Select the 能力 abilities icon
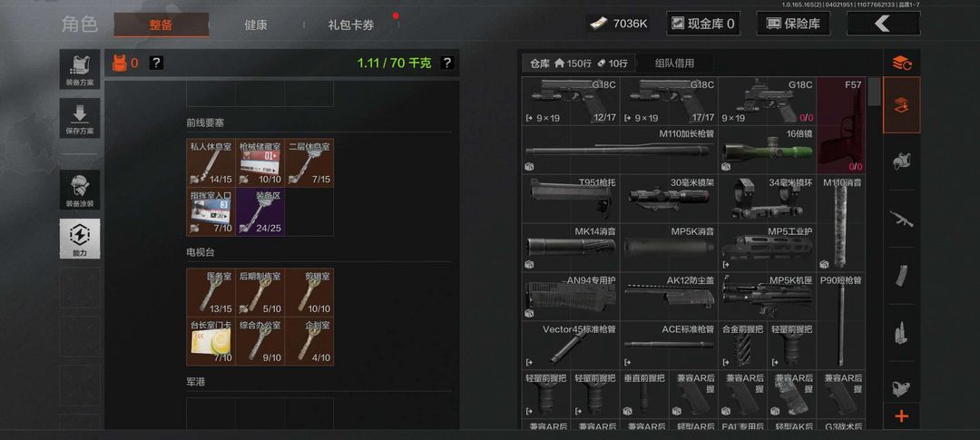This screenshot has width=980, height=440. 80,238
